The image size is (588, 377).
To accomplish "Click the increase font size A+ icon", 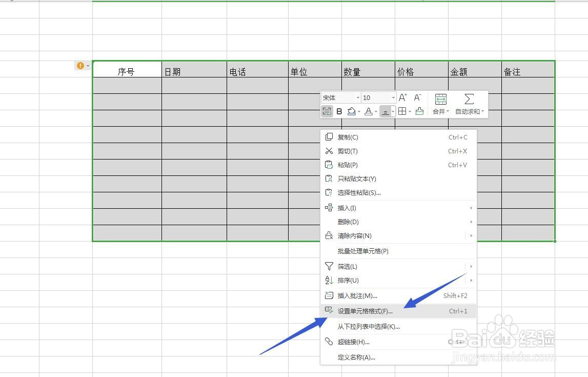I will click(x=403, y=96).
